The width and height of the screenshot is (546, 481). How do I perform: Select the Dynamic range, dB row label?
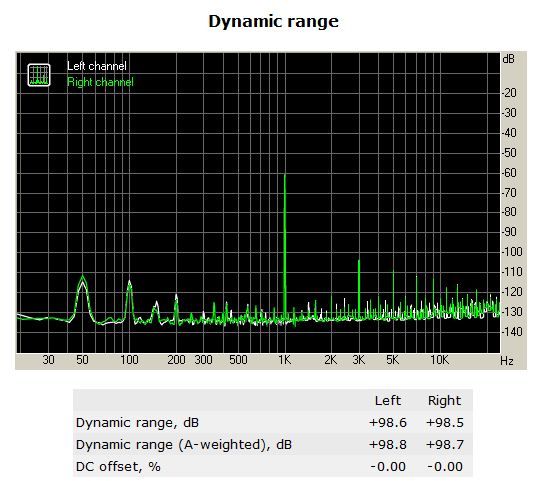click(137, 423)
